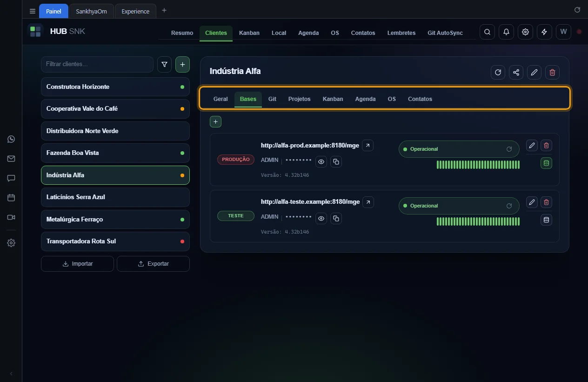Open the Git AutoSync tab

coord(445,33)
